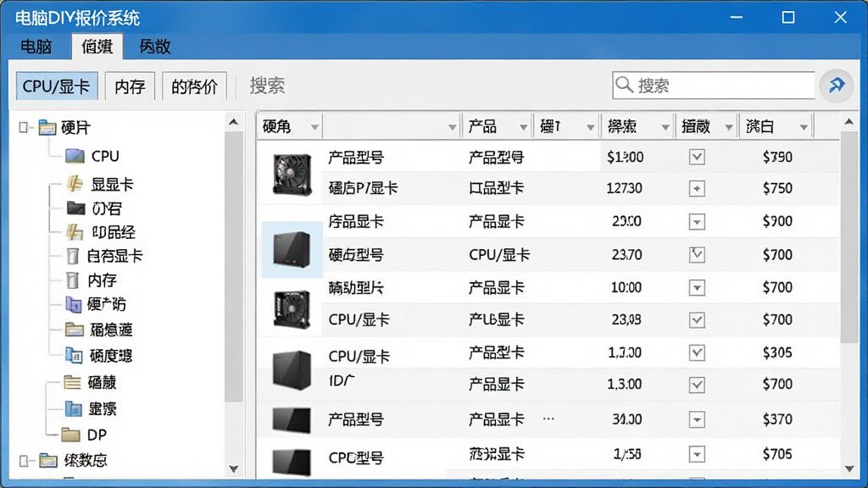Select the black box thumbnail beside CPU/显卡 23.70 row

pyautogui.click(x=292, y=250)
